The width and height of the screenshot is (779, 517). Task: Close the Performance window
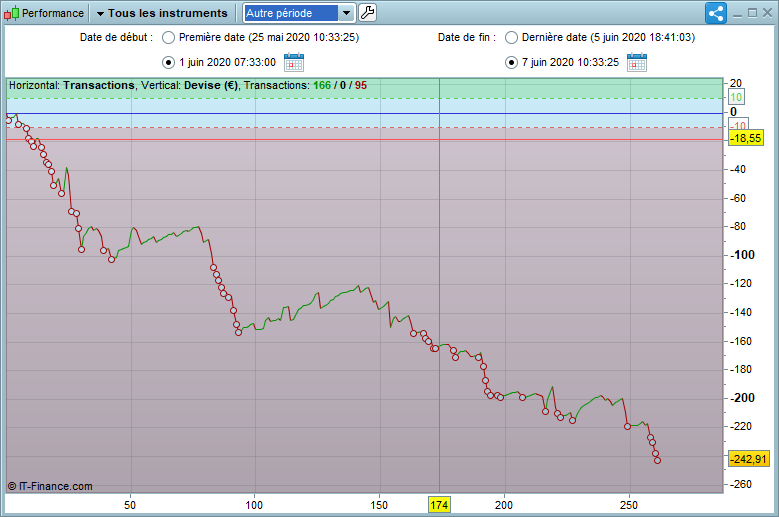[x=767, y=13]
